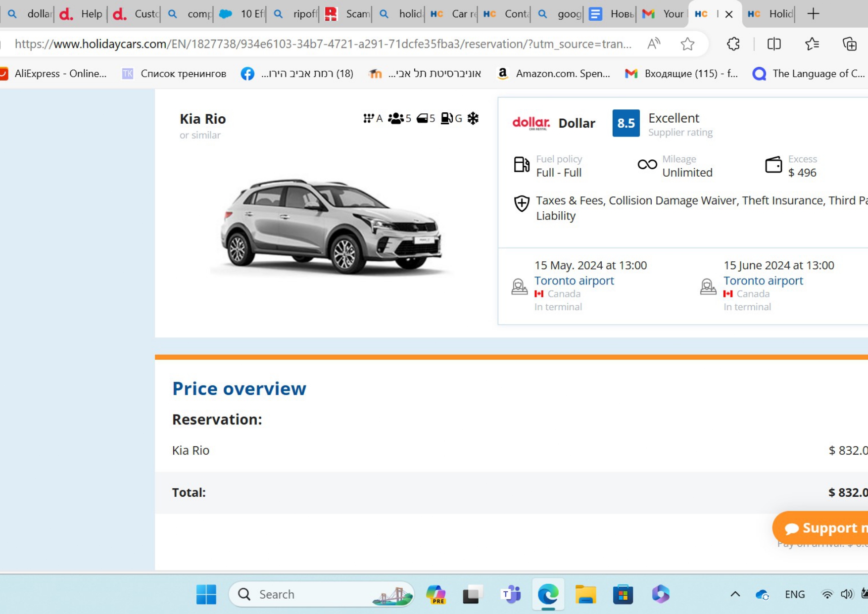
Task: Open Microsoft Teams from taskbar
Action: pyautogui.click(x=511, y=594)
